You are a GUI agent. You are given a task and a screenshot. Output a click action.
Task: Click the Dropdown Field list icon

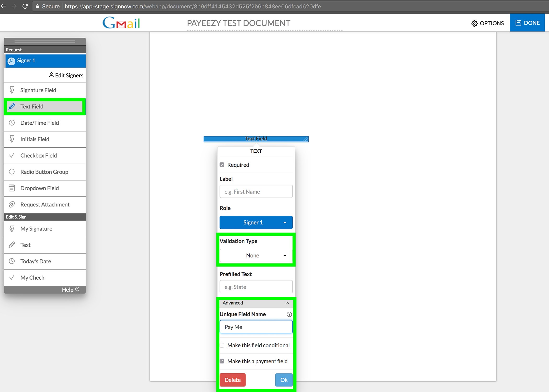[x=12, y=188]
